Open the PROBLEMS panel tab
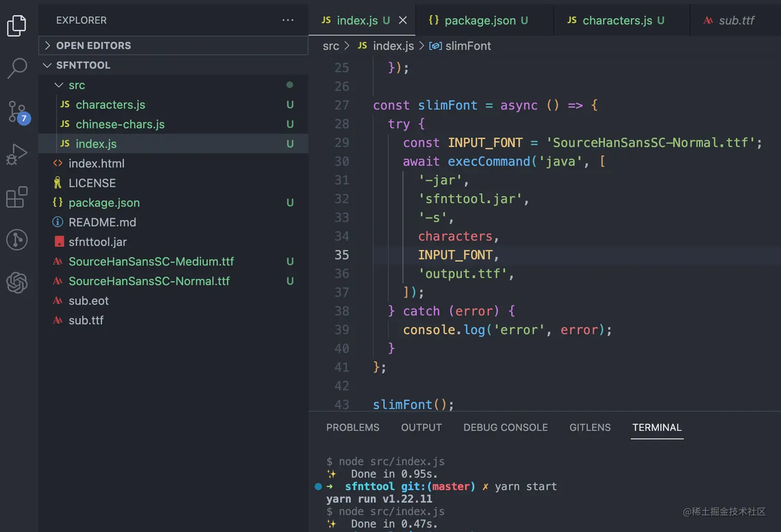 [353, 428]
